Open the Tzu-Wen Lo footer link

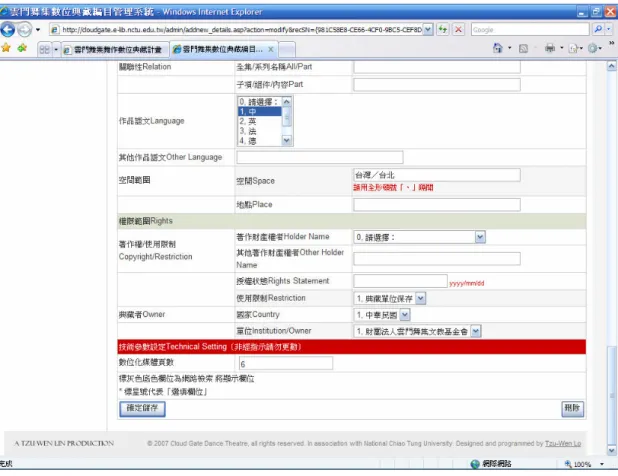563,444
